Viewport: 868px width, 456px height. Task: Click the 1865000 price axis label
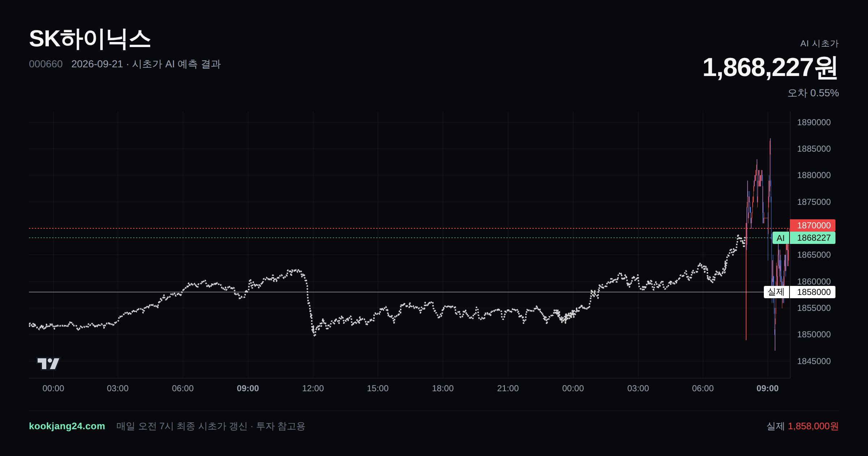click(814, 255)
